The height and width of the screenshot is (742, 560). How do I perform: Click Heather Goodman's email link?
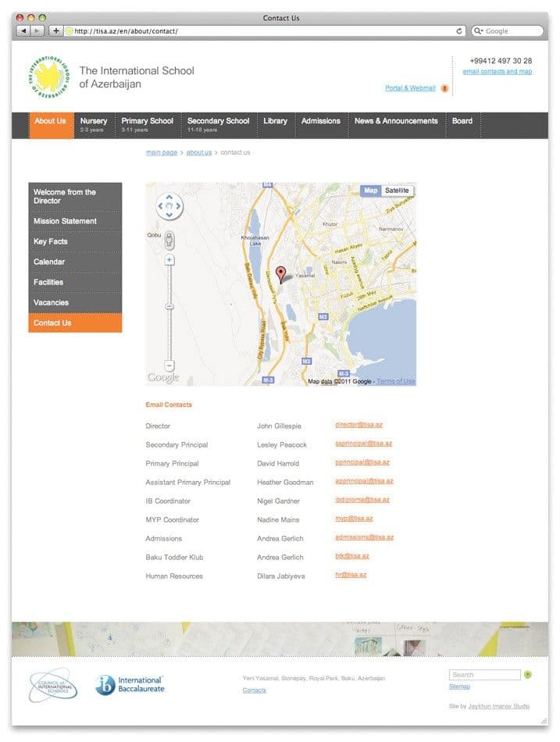pyautogui.click(x=364, y=481)
